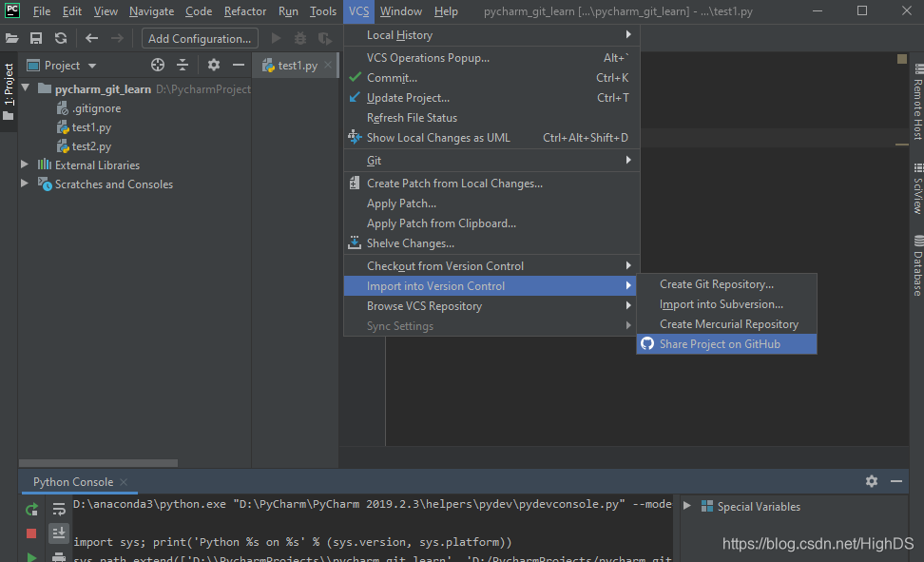Click the red Stop console icon
This screenshot has height=562, width=924.
coord(31,533)
